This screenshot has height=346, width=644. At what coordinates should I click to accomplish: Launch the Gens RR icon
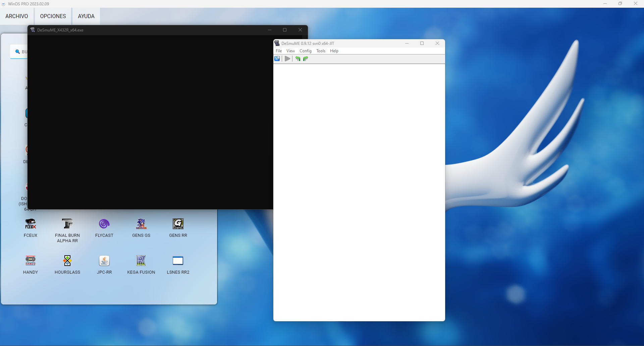(178, 224)
